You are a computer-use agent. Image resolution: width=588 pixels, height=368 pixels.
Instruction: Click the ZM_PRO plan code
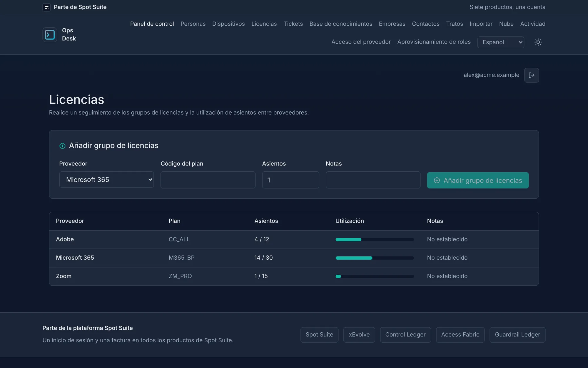click(180, 276)
